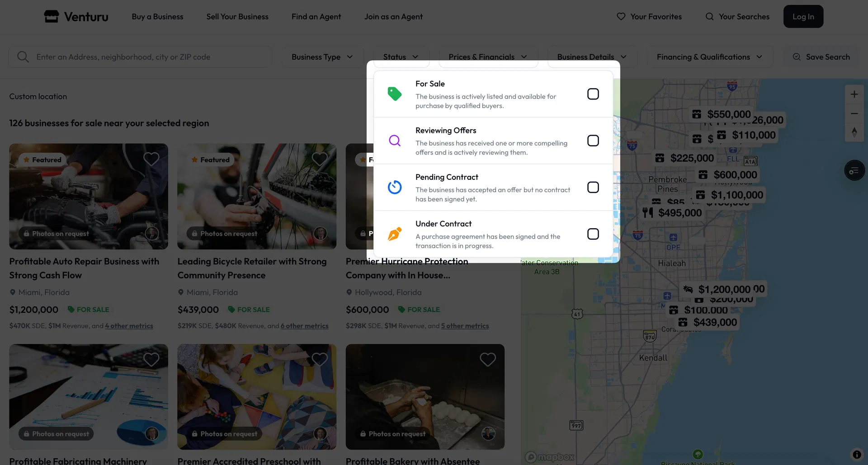Screen dimensions: 868x465
Task: Enable the For Sale status checkbox
Action: tap(593, 94)
